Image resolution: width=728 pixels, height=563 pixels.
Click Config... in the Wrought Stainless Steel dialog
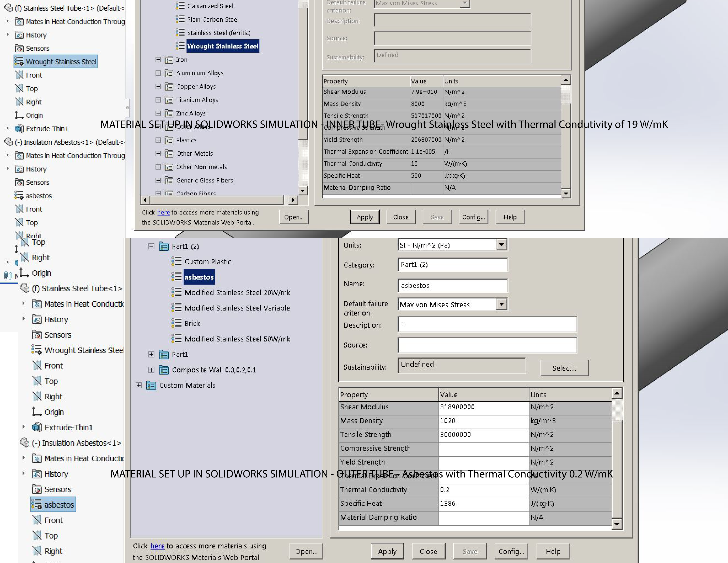coord(473,217)
